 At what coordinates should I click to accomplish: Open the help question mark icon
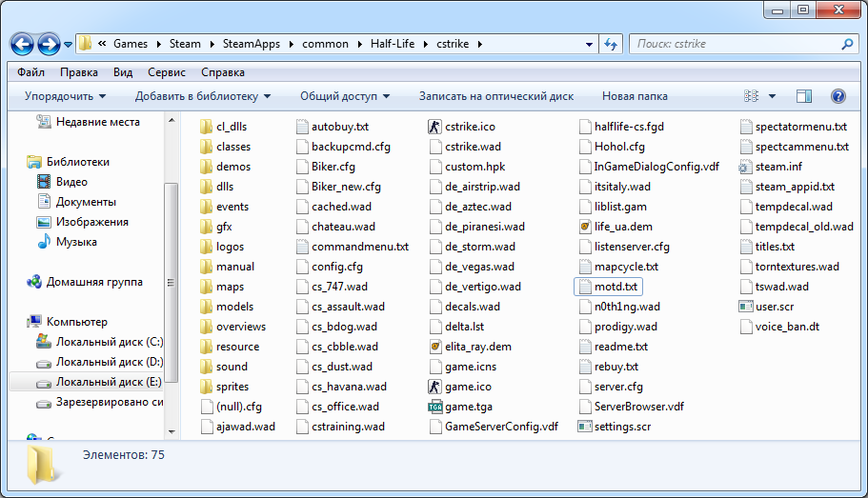[838, 96]
